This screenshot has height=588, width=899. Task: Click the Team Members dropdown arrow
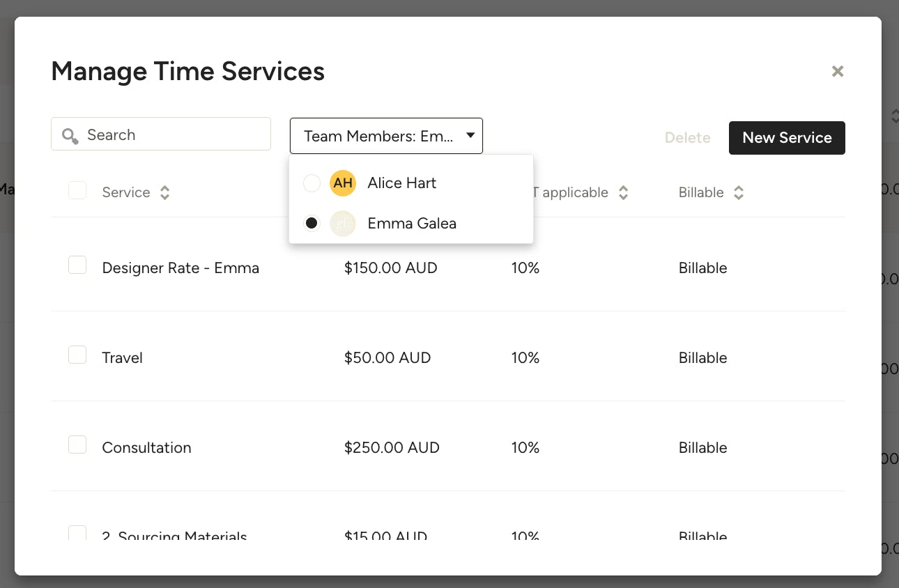[470, 136]
